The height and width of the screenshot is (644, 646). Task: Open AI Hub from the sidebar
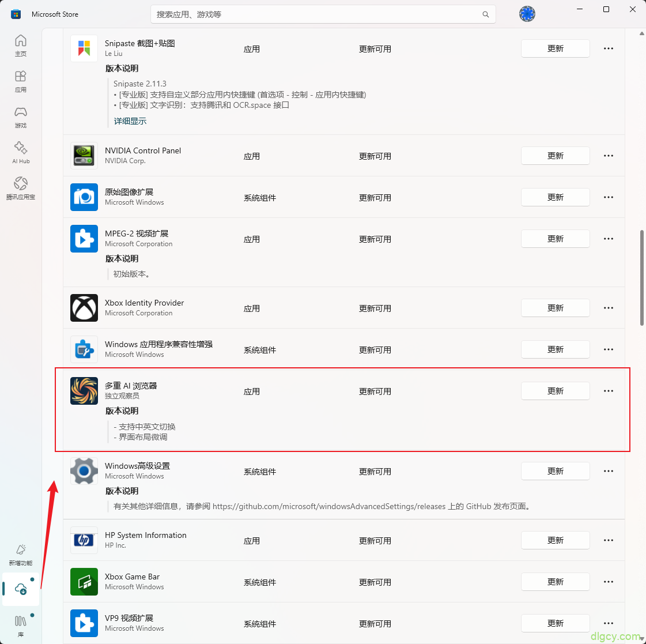(x=21, y=152)
